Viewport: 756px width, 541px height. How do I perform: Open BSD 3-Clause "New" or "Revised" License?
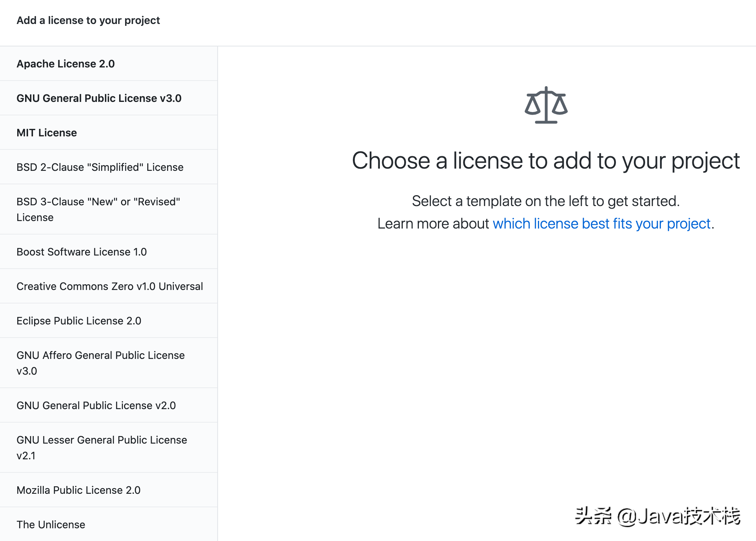(109, 209)
